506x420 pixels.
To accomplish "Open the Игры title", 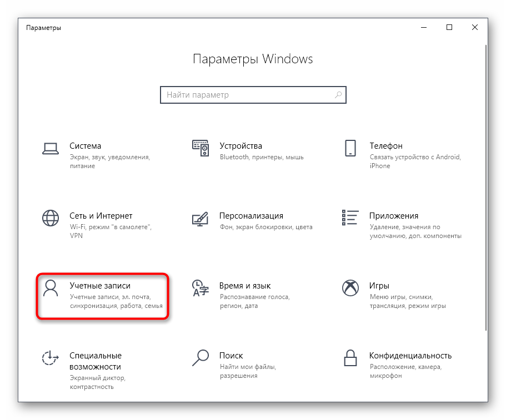I will coord(379,286).
